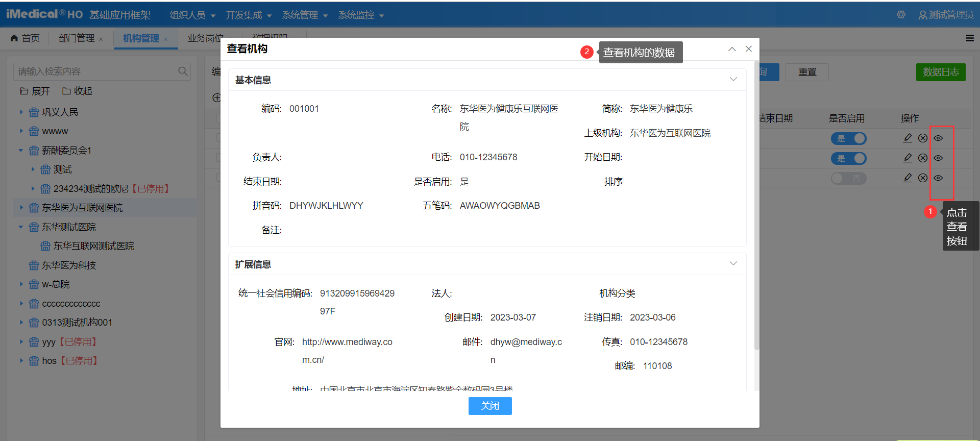
Task: Click the institution icon beside 巩义人民
Action: pos(34,112)
